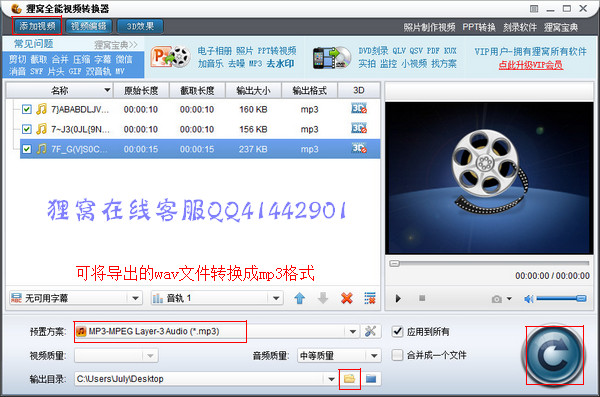This screenshot has width=600, height=397.
Task: Expand the 预置方案 MP3 format dropdown
Action: pyautogui.click(x=352, y=332)
